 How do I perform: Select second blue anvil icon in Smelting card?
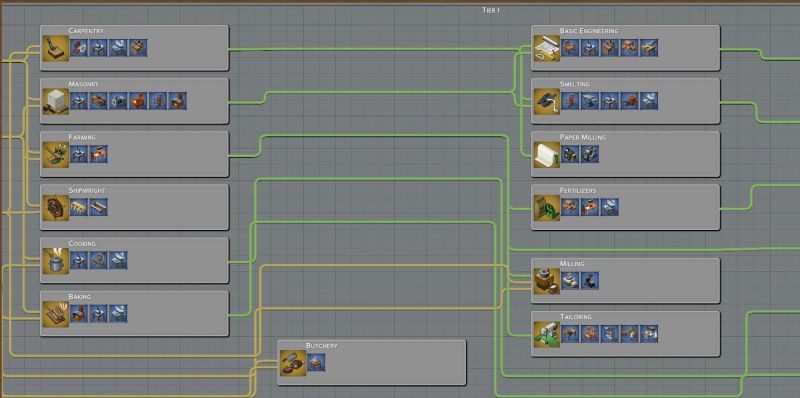[x=590, y=101]
